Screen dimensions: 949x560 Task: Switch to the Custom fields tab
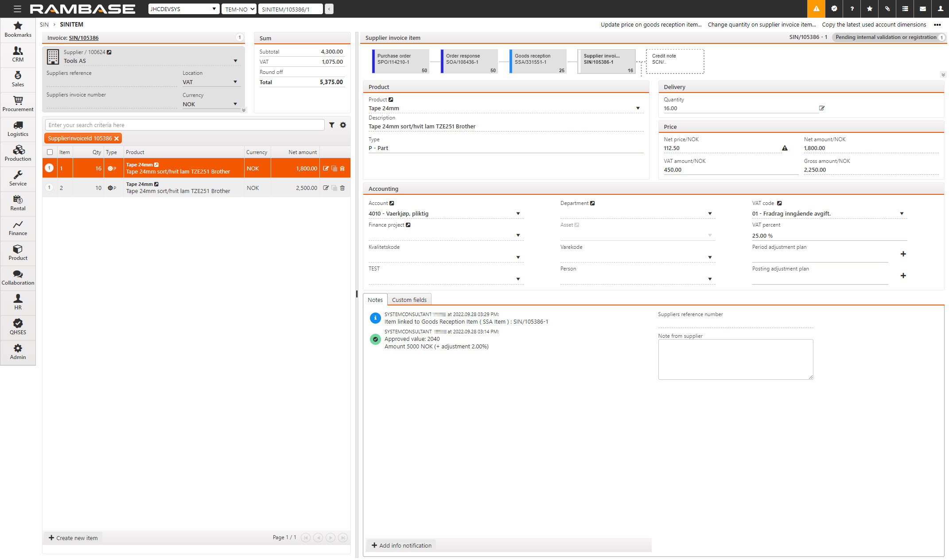coord(409,300)
